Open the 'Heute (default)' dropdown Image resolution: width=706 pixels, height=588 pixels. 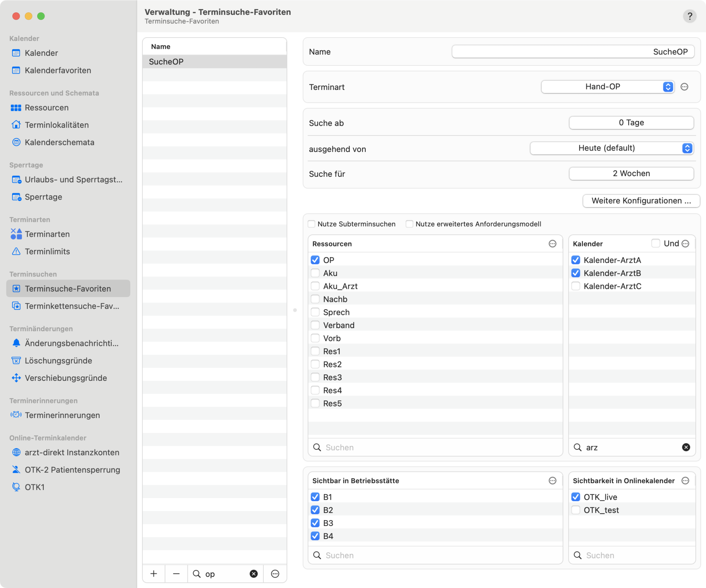click(612, 148)
